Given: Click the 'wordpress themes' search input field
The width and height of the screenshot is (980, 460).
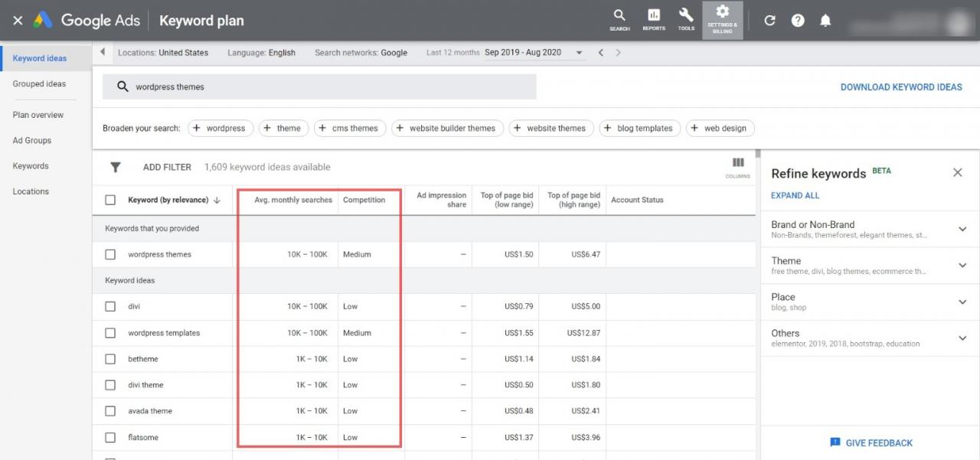Looking at the screenshot, I should pos(319,86).
